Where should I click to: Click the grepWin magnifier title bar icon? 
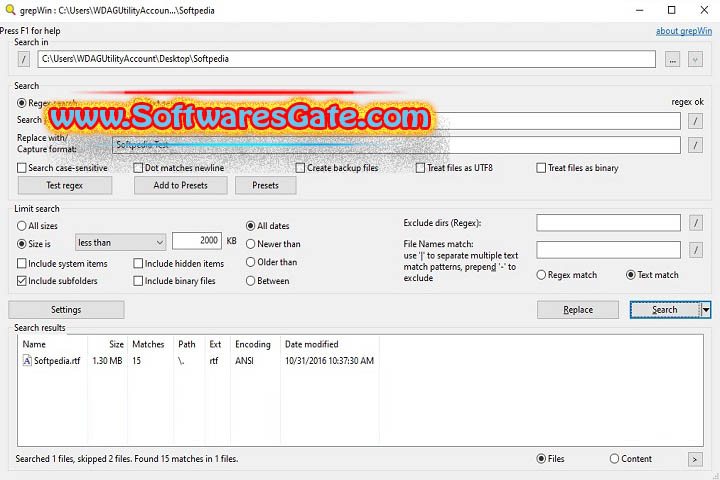10,10
